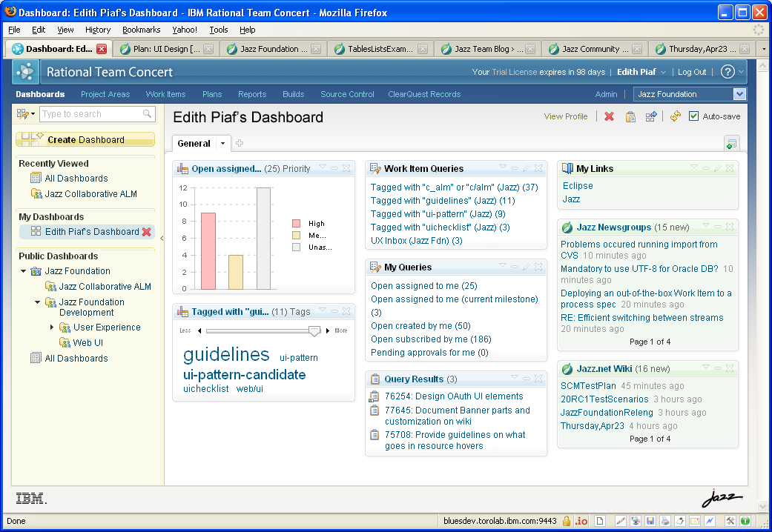Screen dimensions: 772x532
Task: Minimize the Tagged with gui... widget
Action: click(334, 311)
